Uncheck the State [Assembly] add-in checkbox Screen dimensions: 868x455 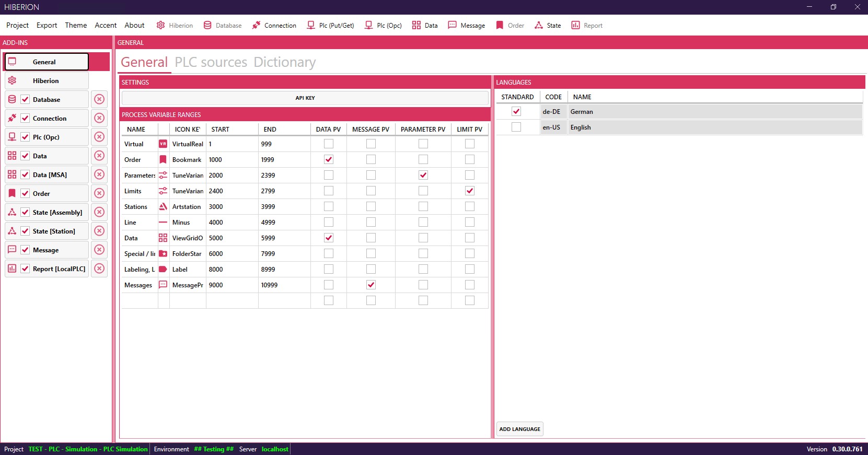pos(25,212)
